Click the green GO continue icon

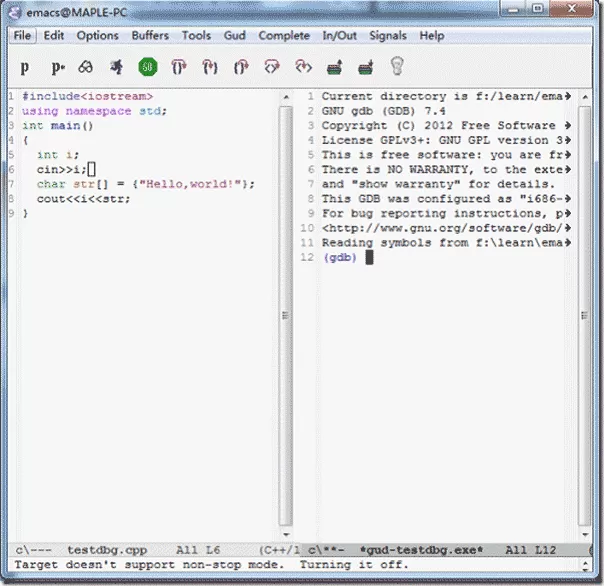coord(148,67)
